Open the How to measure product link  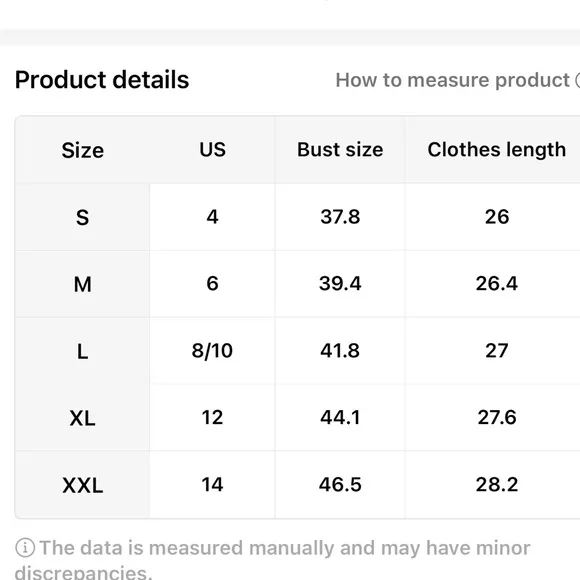[x=458, y=80]
